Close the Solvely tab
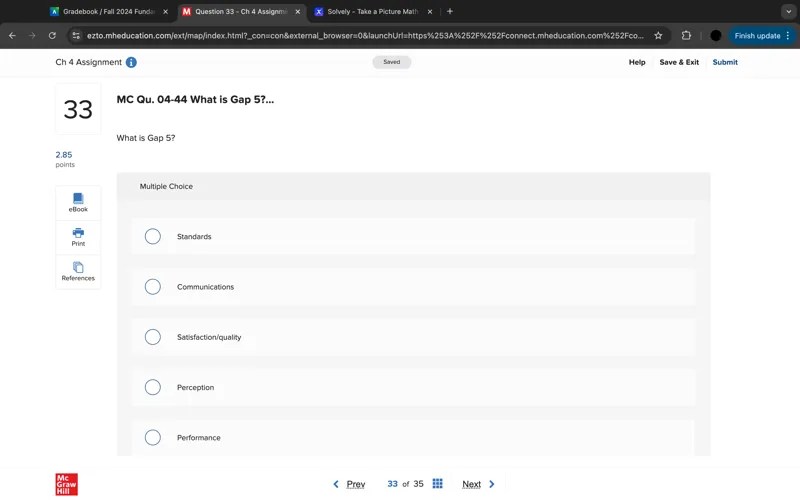800x500 pixels. coord(430,12)
